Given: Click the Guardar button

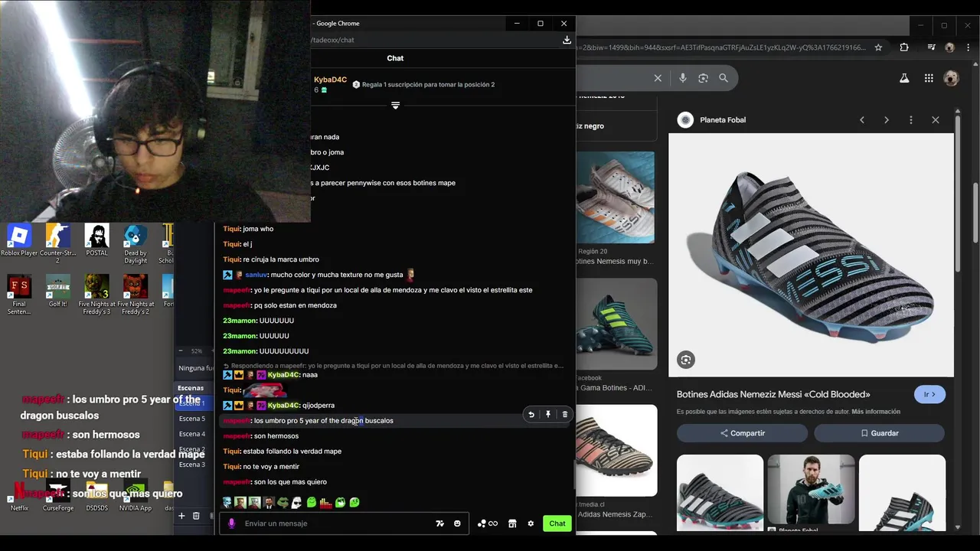Looking at the screenshot, I should (880, 433).
